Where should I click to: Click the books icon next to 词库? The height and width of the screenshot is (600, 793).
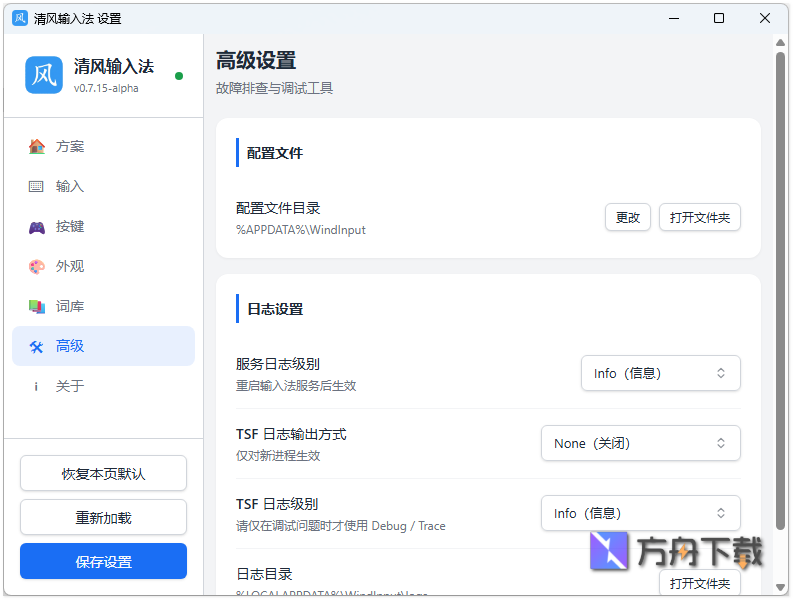point(36,307)
